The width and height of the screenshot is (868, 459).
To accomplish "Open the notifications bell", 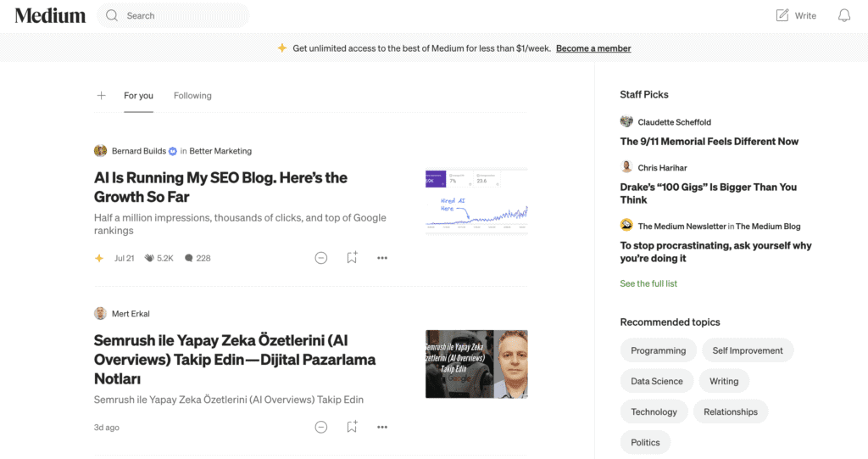I will [843, 15].
